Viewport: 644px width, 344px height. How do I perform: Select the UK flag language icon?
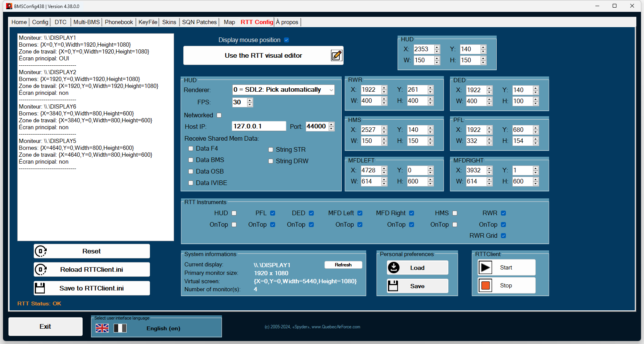(x=102, y=328)
